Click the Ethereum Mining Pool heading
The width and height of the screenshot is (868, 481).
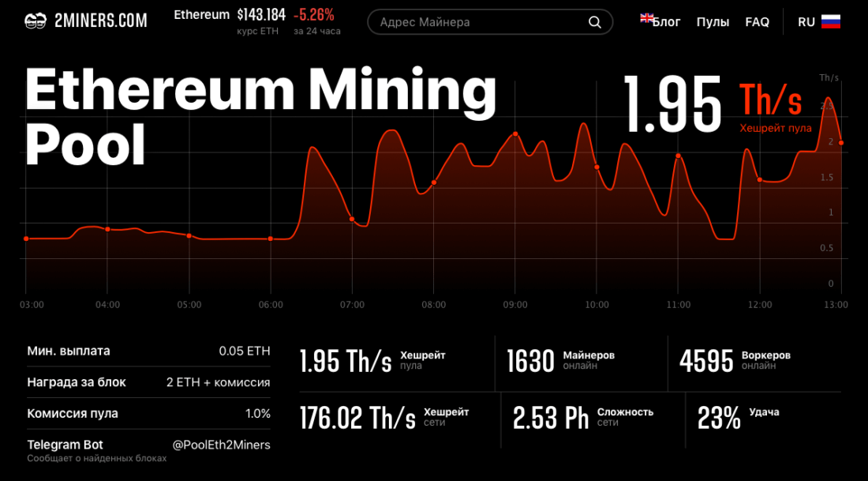click(260, 118)
